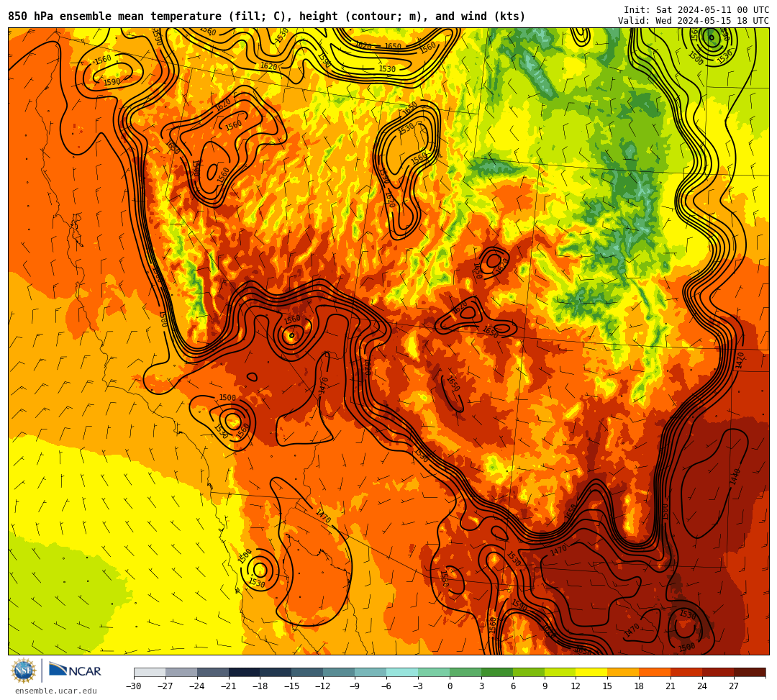Viewport: 777px width, 700px height.
Task: Pick the -15 to -12 color segment
Action: pos(308,672)
